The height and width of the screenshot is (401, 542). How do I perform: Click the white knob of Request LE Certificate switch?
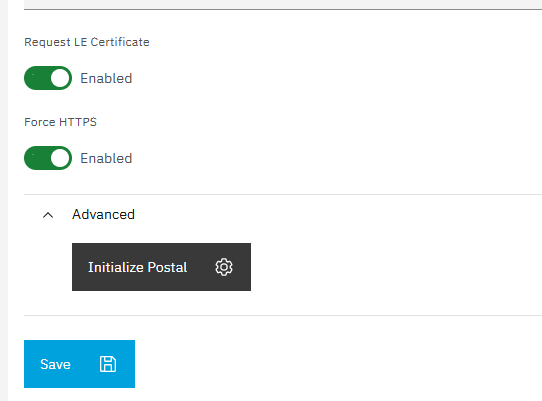click(60, 78)
